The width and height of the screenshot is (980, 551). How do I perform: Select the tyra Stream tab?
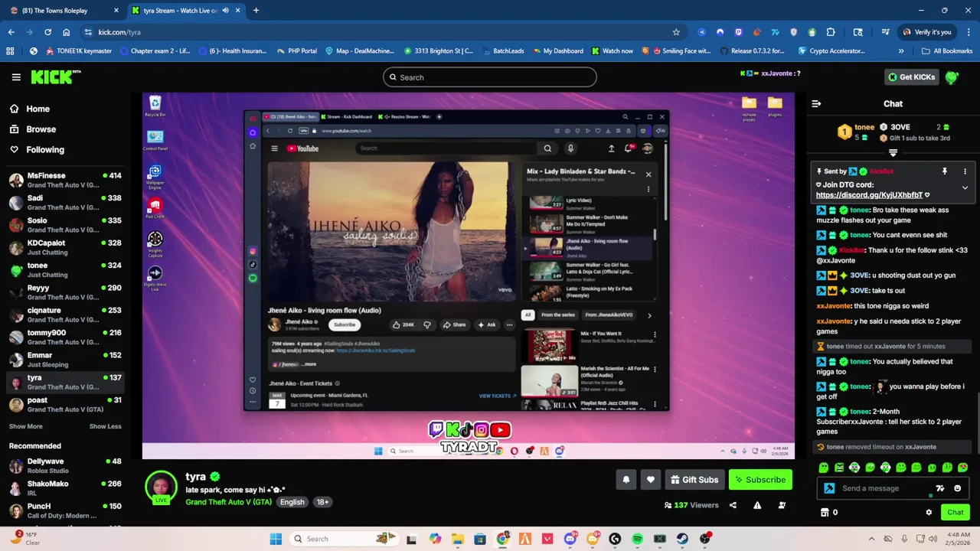pos(186,11)
